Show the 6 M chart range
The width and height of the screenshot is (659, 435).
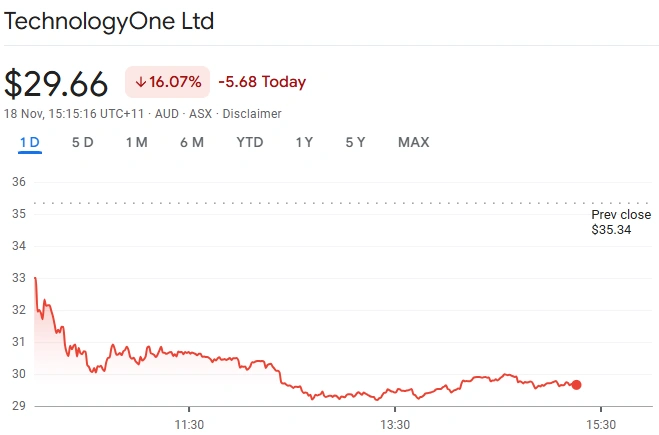pos(192,142)
